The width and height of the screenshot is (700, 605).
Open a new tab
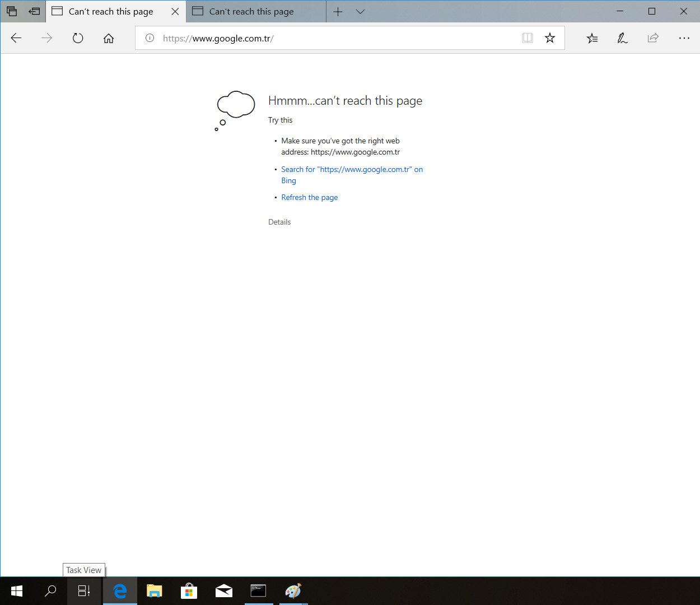338,11
